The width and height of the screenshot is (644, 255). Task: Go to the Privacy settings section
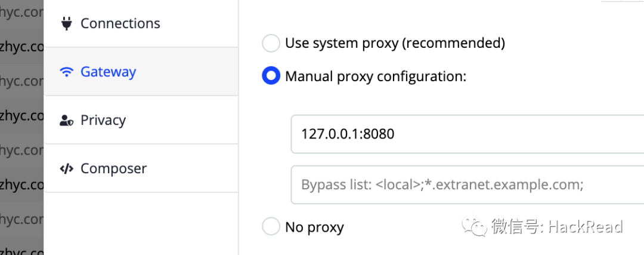coord(103,121)
